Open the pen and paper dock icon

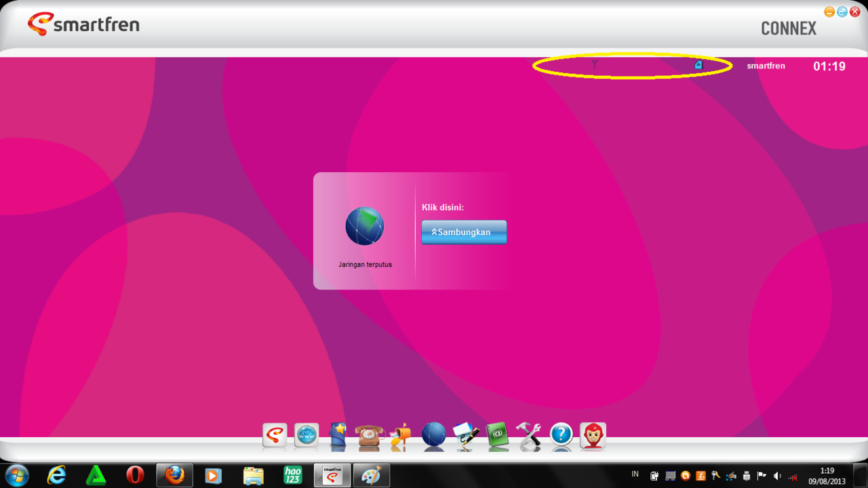tap(466, 436)
